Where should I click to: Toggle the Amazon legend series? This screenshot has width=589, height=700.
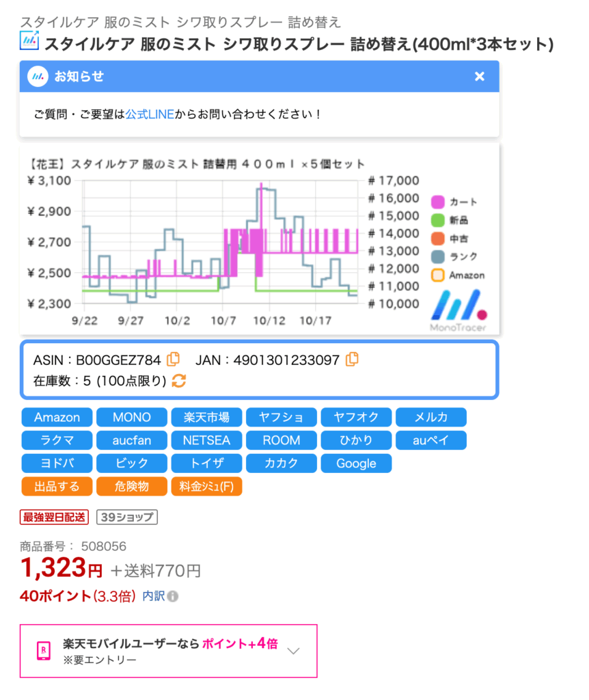click(x=439, y=275)
